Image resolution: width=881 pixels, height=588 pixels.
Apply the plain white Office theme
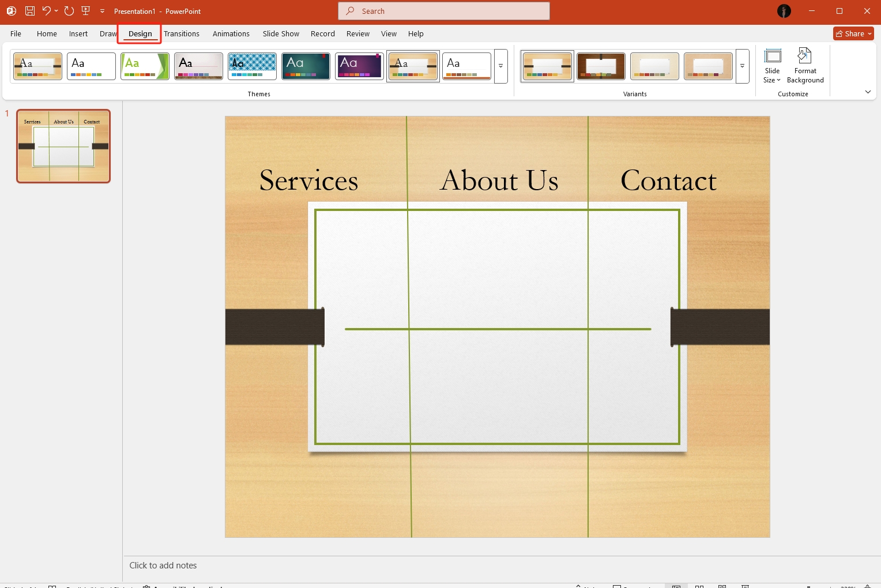click(x=91, y=66)
